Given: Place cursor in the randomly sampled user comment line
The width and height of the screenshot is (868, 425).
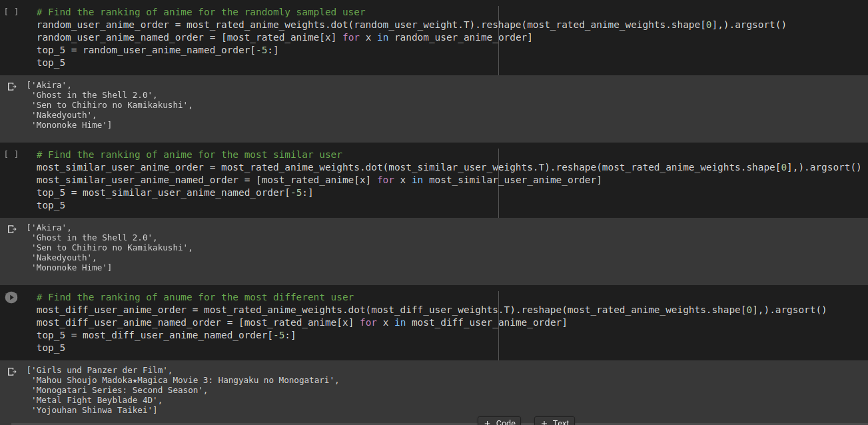Looking at the screenshot, I should click(x=201, y=12).
